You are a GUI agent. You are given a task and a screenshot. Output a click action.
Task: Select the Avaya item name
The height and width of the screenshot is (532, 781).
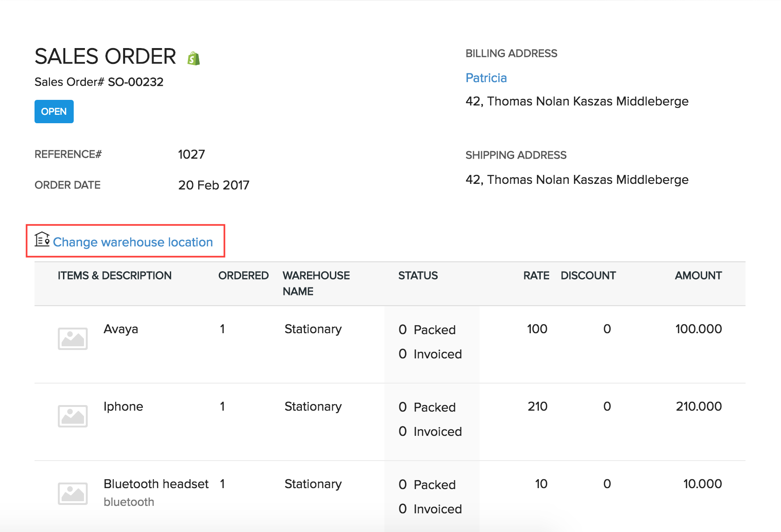[121, 329]
